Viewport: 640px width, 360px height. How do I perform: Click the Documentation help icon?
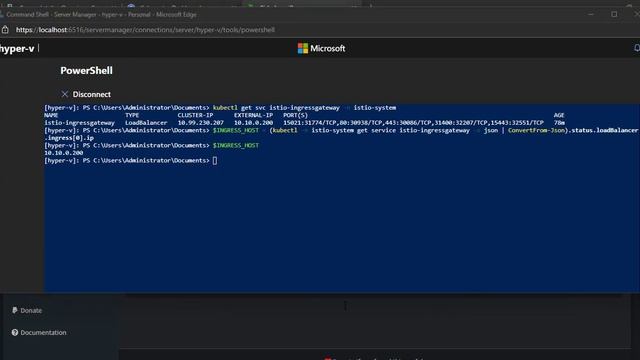point(15,333)
